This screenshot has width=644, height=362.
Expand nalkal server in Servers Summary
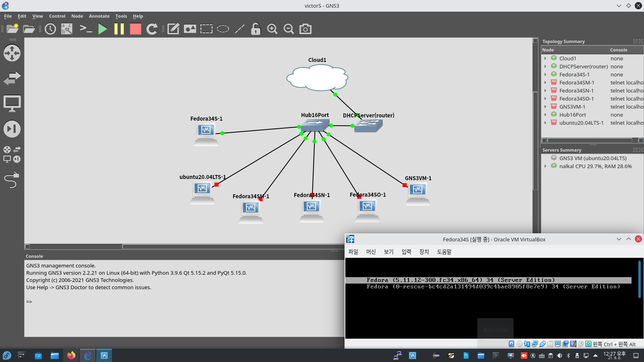[x=545, y=166]
